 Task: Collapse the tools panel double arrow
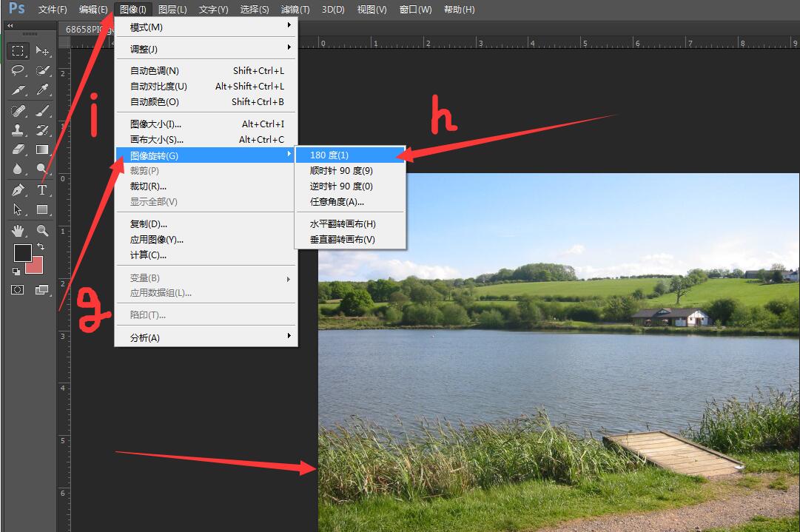tap(10, 25)
